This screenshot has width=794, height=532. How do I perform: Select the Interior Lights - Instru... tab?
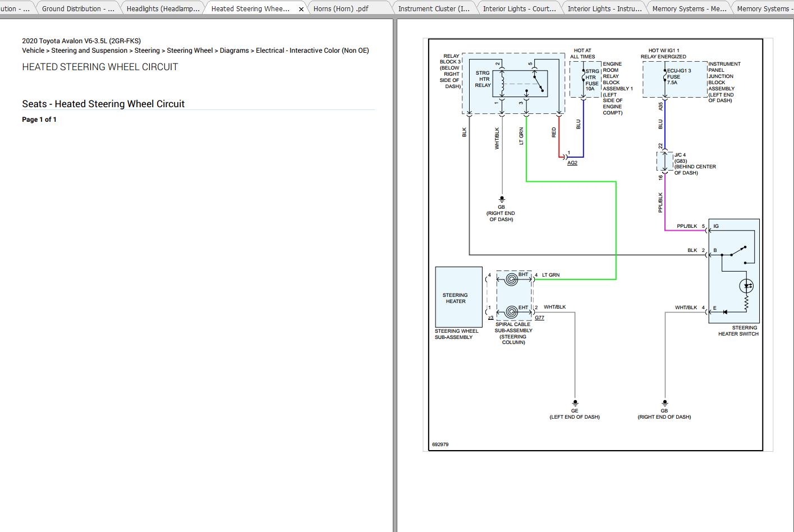tap(604, 8)
